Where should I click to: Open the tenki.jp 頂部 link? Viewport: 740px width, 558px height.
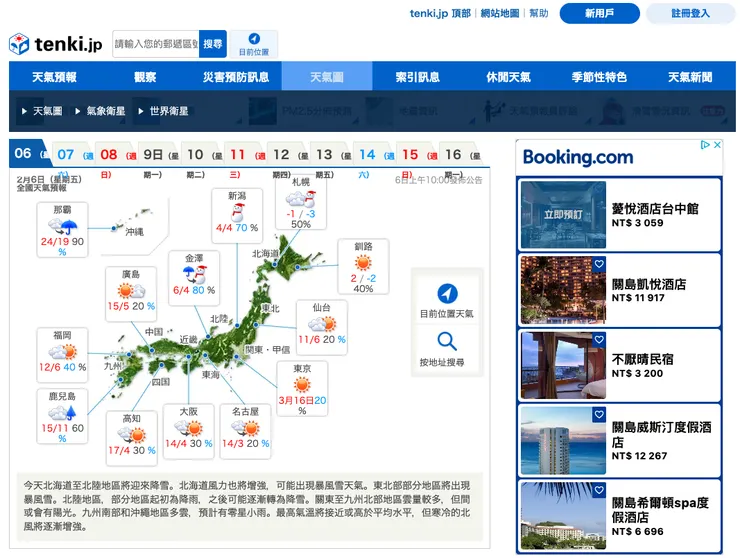440,13
